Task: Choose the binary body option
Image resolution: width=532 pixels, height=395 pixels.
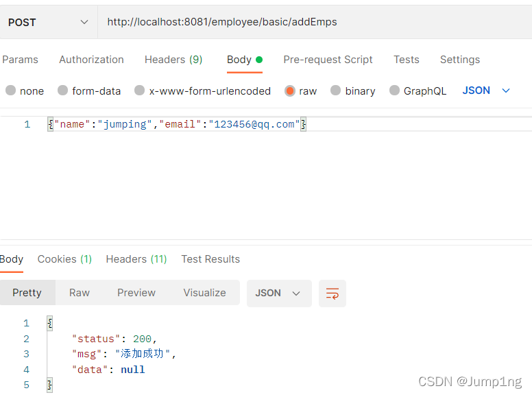Action: tap(353, 91)
